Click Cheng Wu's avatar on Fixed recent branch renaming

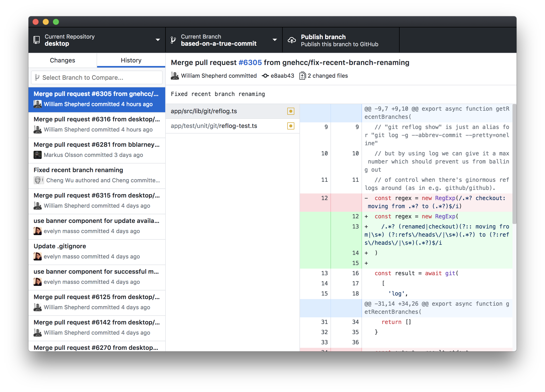pyautogui.click(x=38, y=180)
